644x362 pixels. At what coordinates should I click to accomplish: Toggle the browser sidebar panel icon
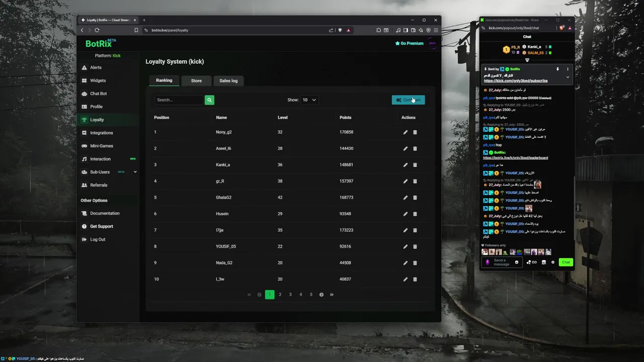point(406,30)
